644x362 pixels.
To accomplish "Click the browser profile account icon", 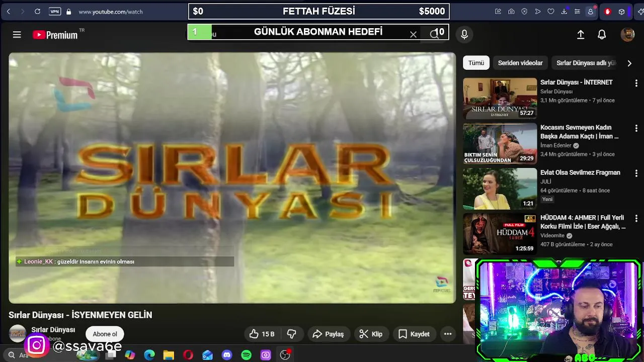I will tap(591, 12).
